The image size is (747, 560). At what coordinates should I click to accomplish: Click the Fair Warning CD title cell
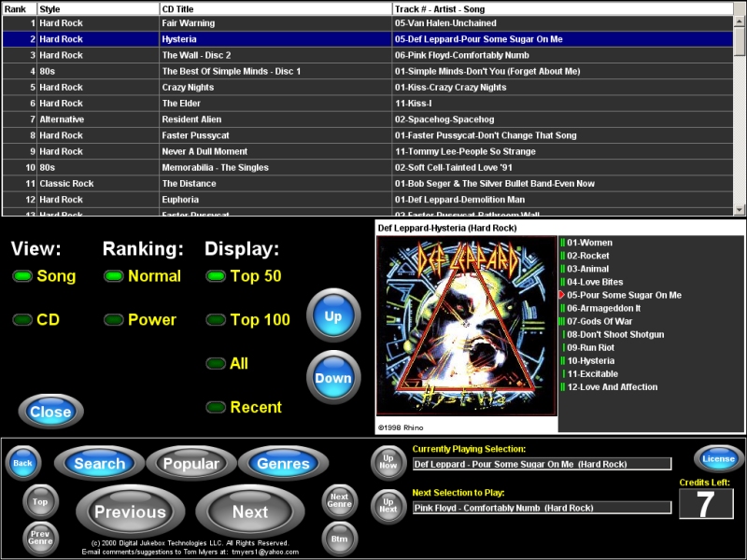(x=275, y=22)
